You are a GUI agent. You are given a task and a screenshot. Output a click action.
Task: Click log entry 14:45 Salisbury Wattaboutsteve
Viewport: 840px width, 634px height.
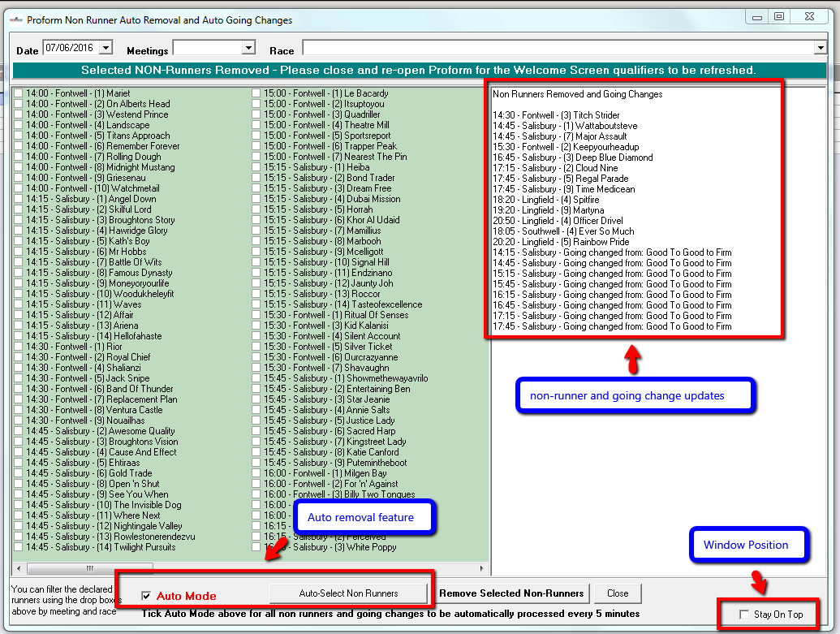[x=565, y=126]
